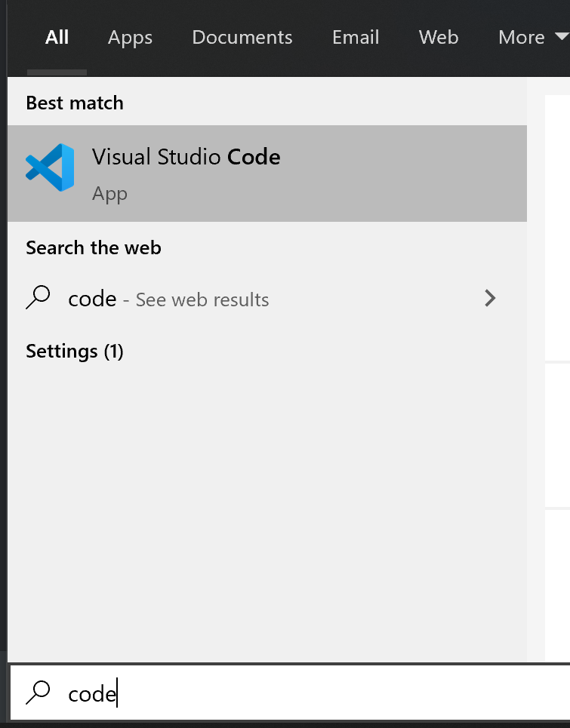Open the More filter dropdown arrow
Screen dimensions: 570x728
(559, 35)
